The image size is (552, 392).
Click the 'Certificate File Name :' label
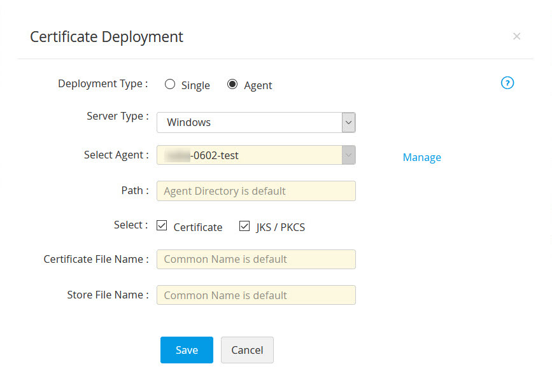[96, 259]
